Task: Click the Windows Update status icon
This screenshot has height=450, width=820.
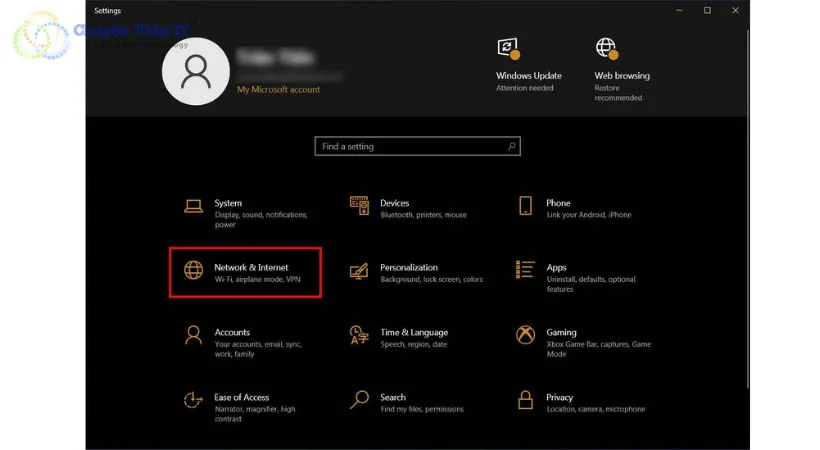Action: point(509,49)
